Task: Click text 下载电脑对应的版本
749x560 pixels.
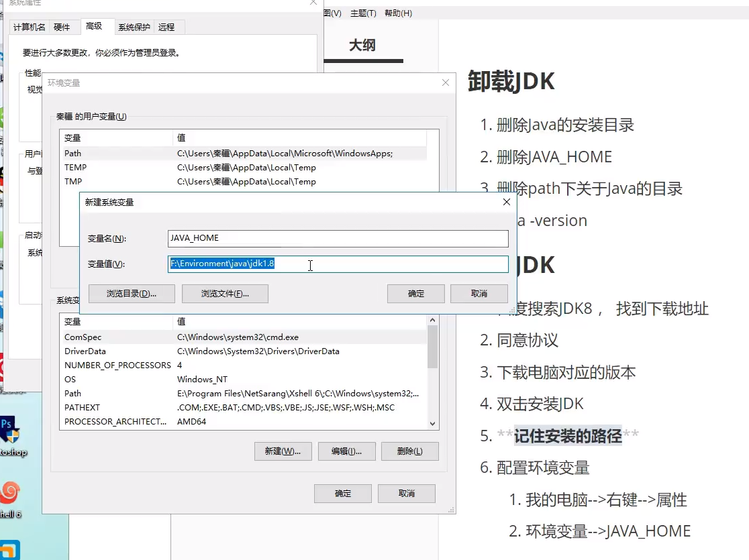Action: (x=566, y=372)
